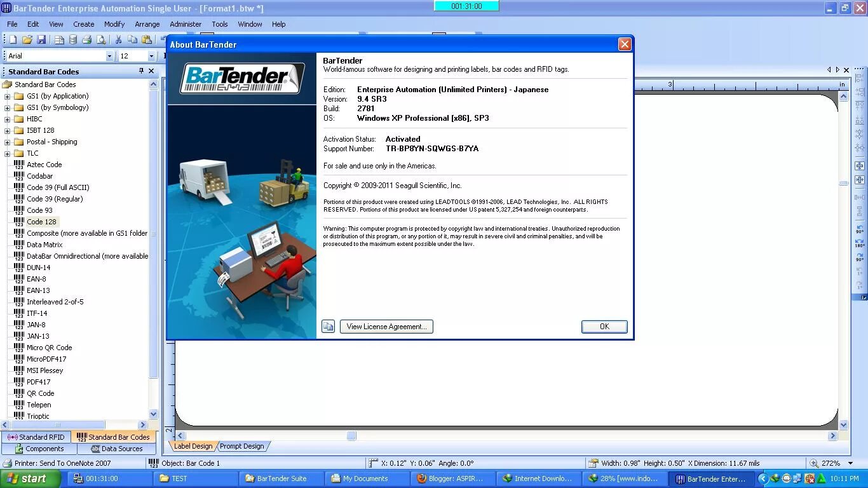Save format with the floppy disk icon

pos(41,39)
